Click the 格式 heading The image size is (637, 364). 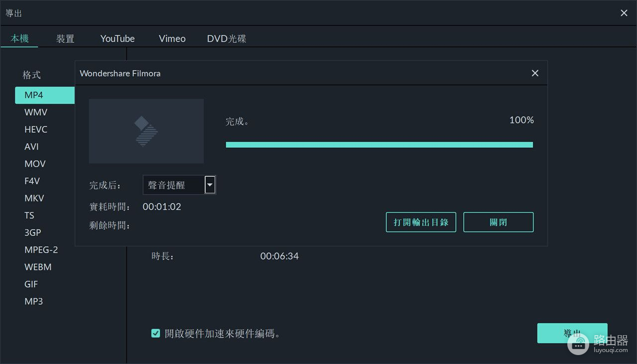[x=31, y=75]
